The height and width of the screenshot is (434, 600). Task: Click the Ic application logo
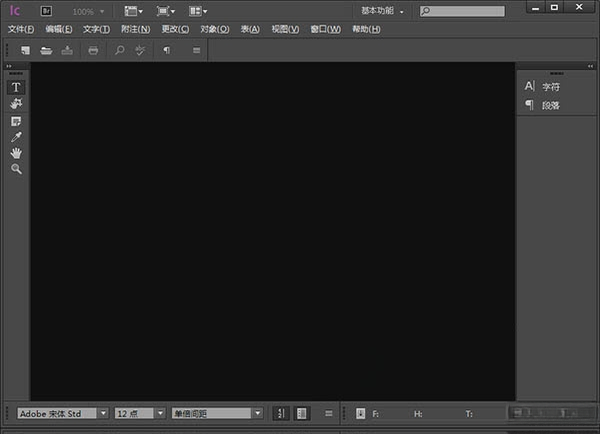(x=15, y=11)
